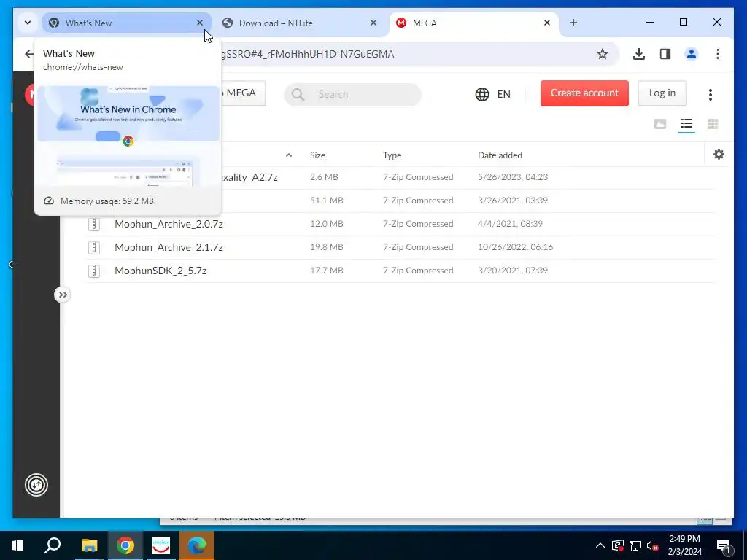Click the 2.6 MB size cell
The width and height of the screenshot is (747, 560).
[x=324, y=177]
